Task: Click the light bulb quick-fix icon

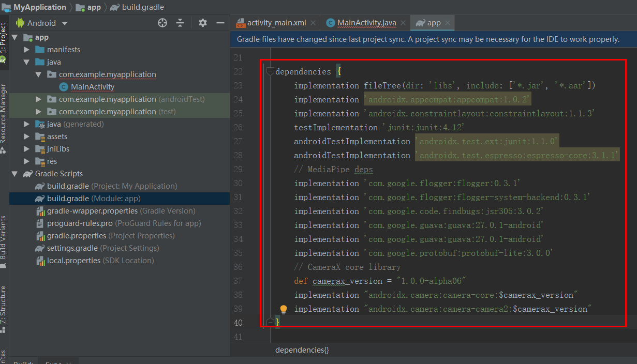Action: (283, 309)
